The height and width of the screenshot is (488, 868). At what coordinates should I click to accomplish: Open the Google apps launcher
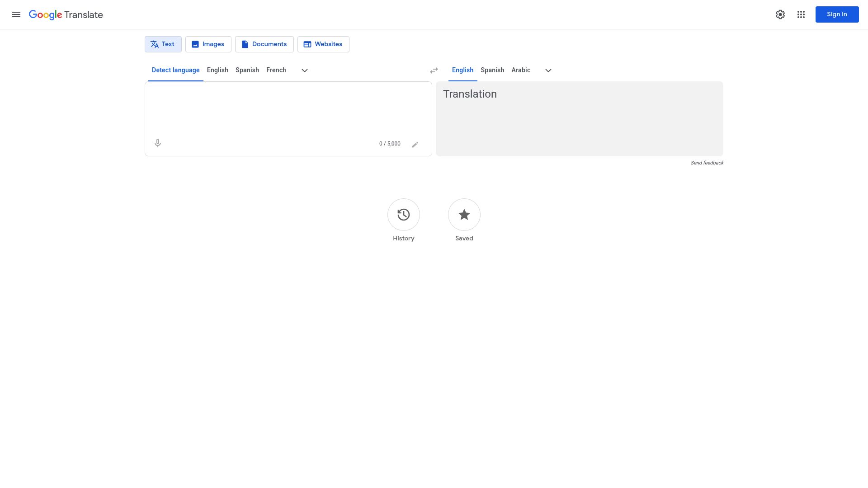click(x=801, y=14)
